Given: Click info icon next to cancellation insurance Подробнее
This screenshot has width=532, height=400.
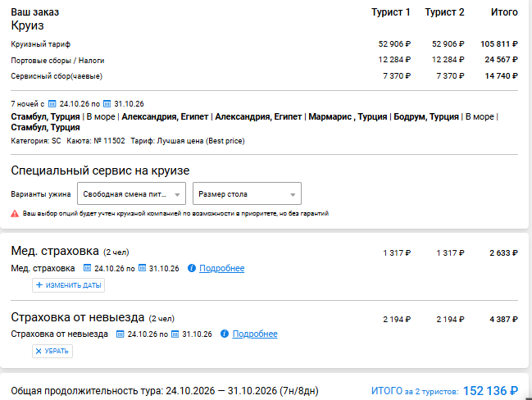Looking at the screenshot, I should click(225, 334).
